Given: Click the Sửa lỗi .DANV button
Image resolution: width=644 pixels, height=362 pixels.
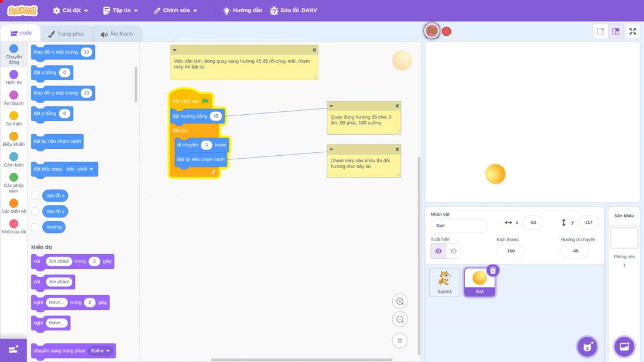Looking at the screenshot, I should click(293, 11).
